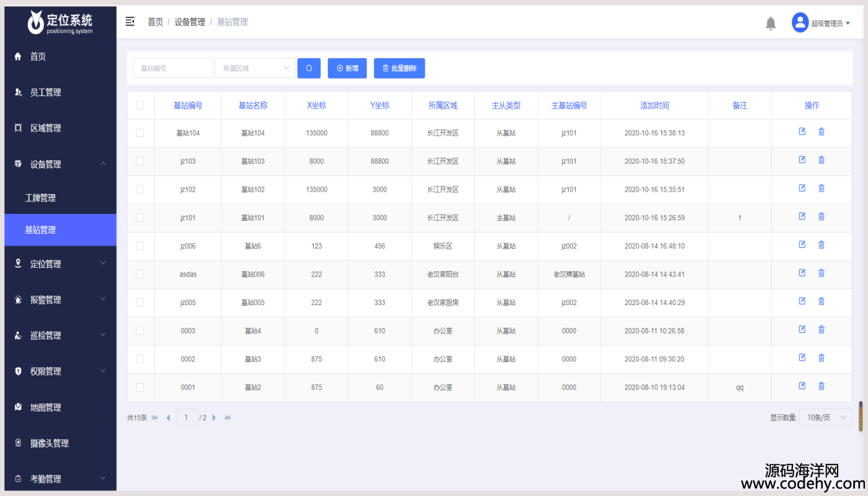Open edit for jz102 row

[x=802, y=188]
